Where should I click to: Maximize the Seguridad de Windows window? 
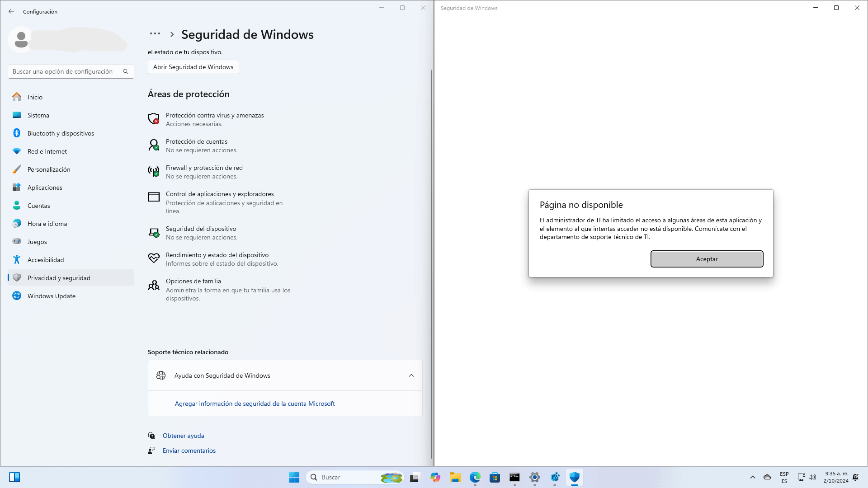(836, 8)
